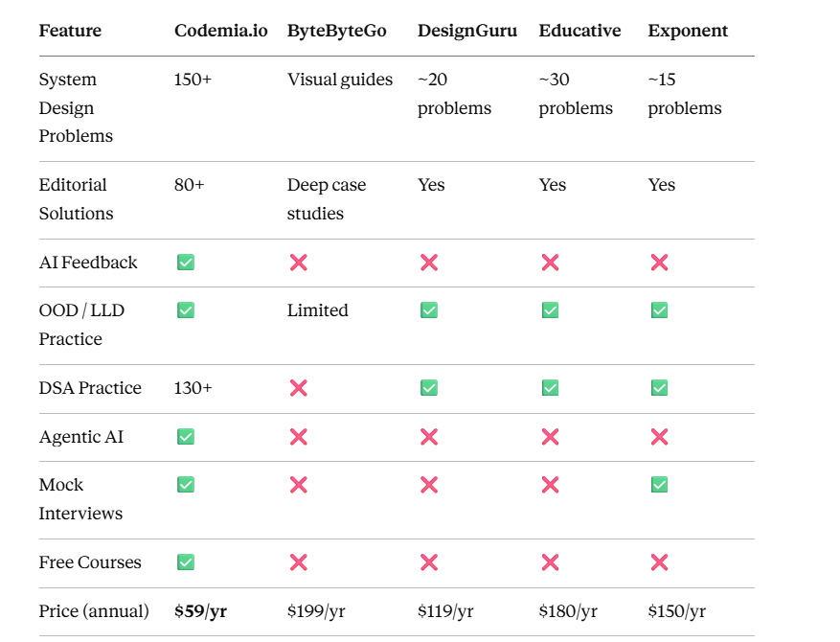The height and width of the screenshot is (642, 840).
Task: Click the ByteByteGo column header
Action: tap(336, 31)
